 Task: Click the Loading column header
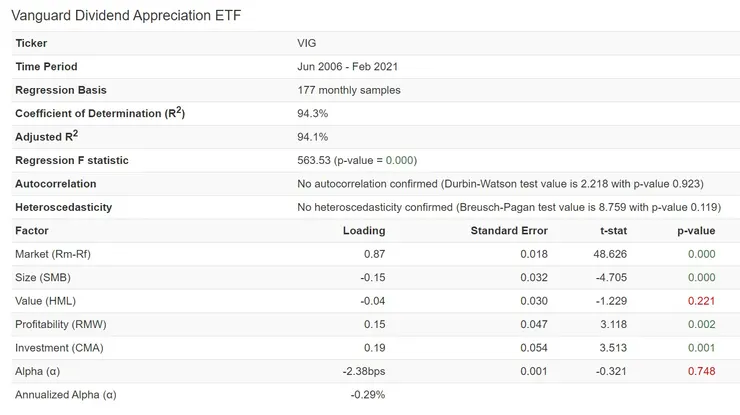363,230
